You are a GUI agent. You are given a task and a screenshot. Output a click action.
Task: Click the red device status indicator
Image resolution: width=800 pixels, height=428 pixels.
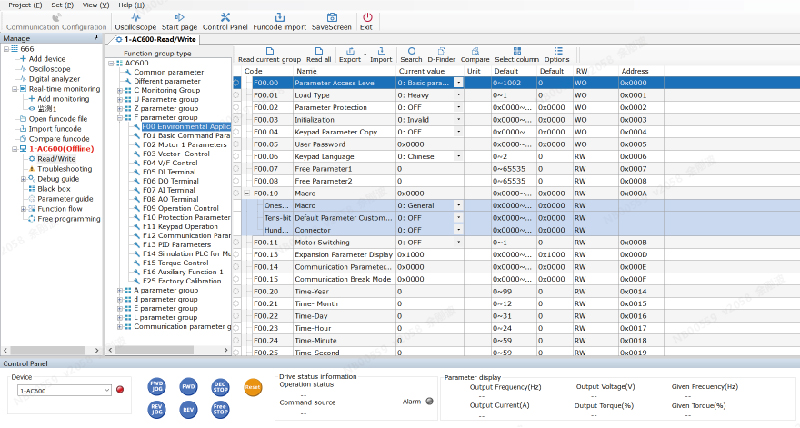point(120,390)
